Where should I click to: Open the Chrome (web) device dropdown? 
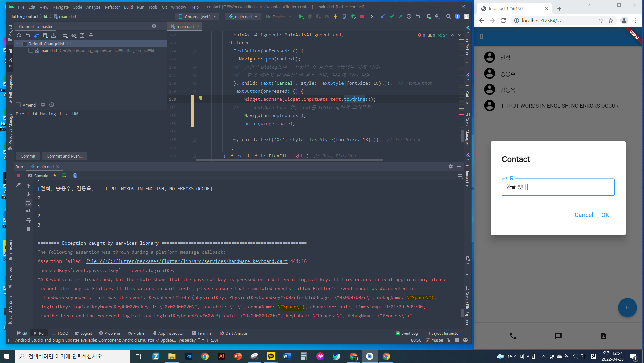[x=197, y=16]
